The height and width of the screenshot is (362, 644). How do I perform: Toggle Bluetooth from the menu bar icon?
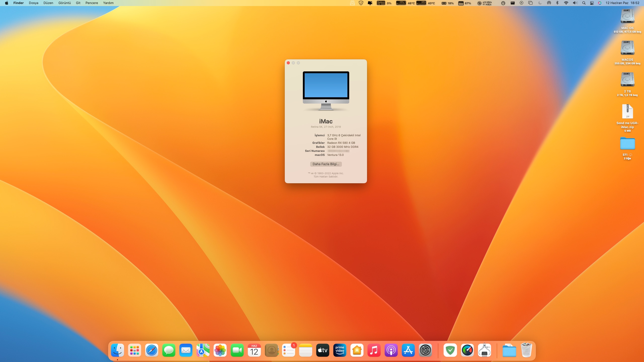(557, 3)
